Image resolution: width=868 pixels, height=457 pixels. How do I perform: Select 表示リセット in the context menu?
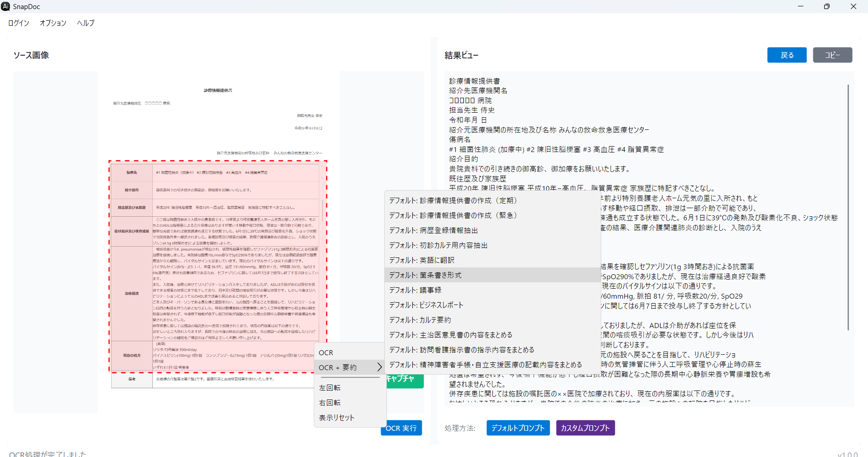coord(336,418)
